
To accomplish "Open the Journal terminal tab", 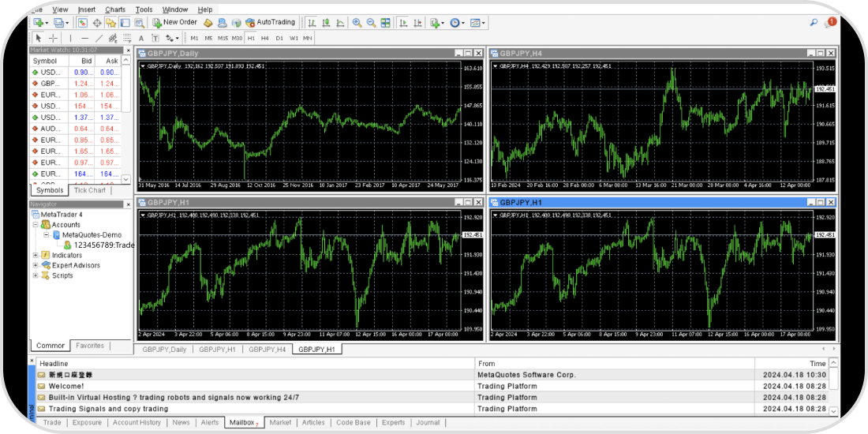I will (x=428, y=422).
